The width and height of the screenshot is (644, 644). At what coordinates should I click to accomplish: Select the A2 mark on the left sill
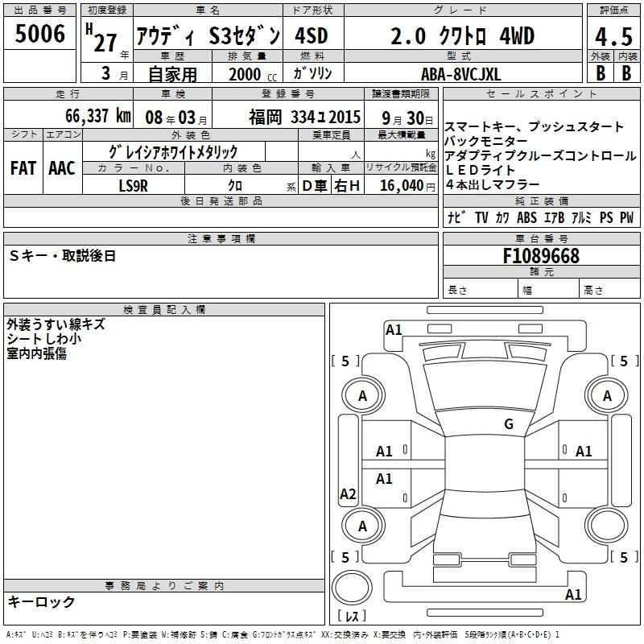[x=348, y=493]
